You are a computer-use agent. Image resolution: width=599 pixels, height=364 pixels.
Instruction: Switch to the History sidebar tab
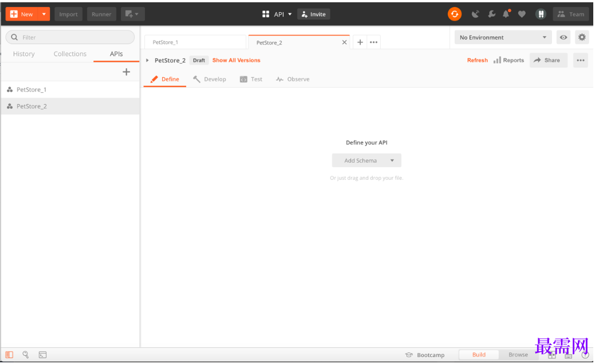[23, 54]
